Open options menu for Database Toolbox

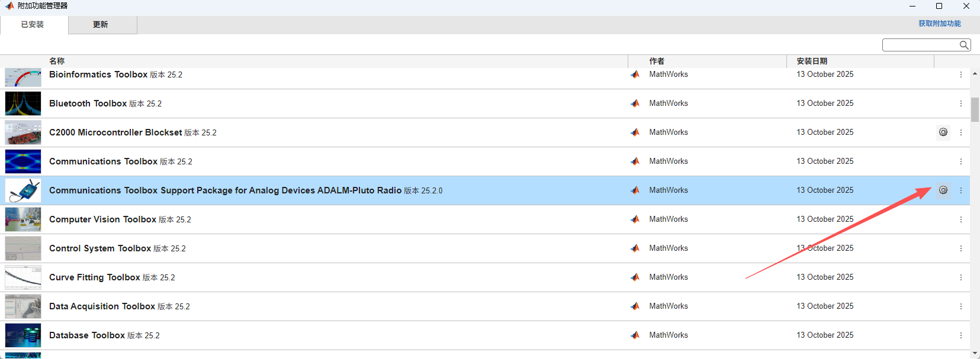tap(961, 335)
